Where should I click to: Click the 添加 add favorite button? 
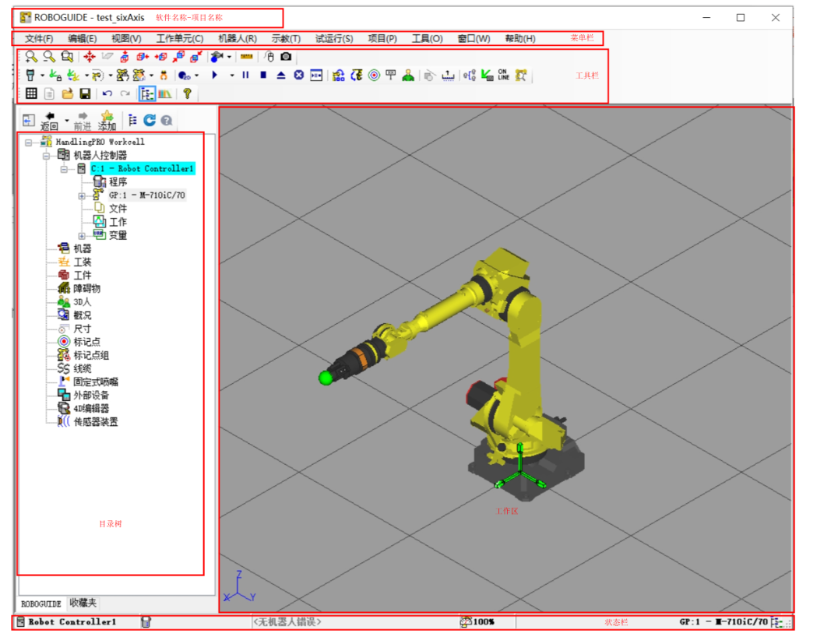[107, 121]
